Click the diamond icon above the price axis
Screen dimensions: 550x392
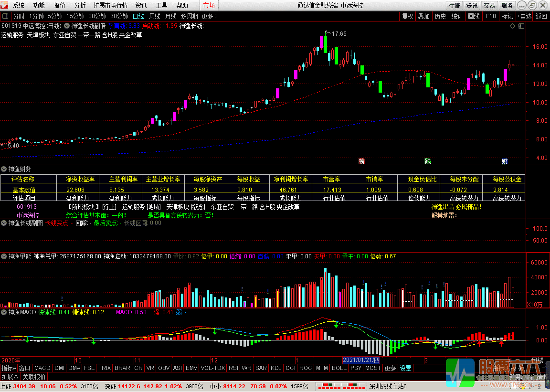(x=512, y=26)
